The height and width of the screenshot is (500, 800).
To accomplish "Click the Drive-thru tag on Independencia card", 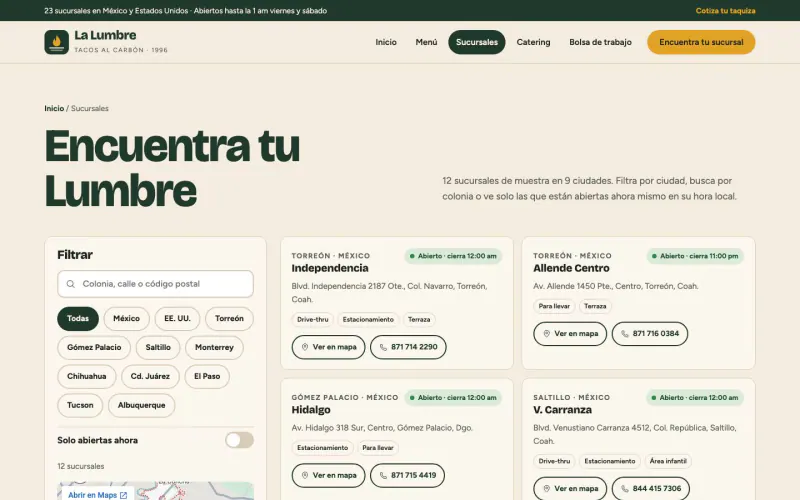I will pyautogui.click(x=313, y=320).
